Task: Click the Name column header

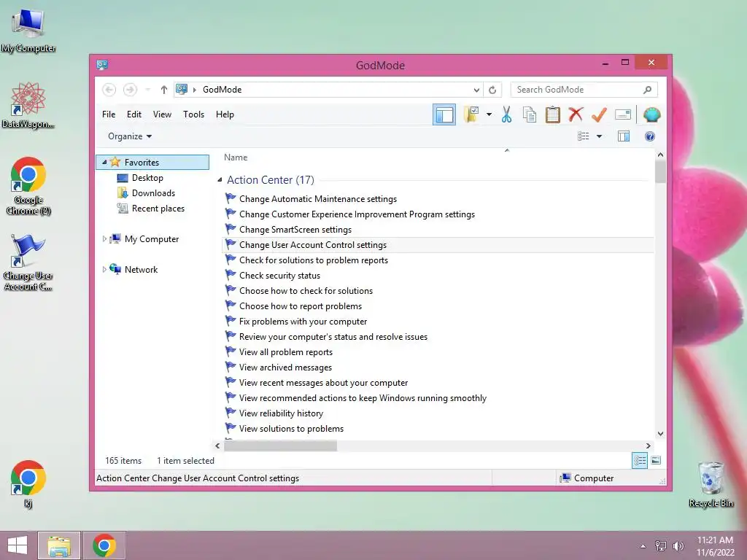Action: click(x=236, y=157)
